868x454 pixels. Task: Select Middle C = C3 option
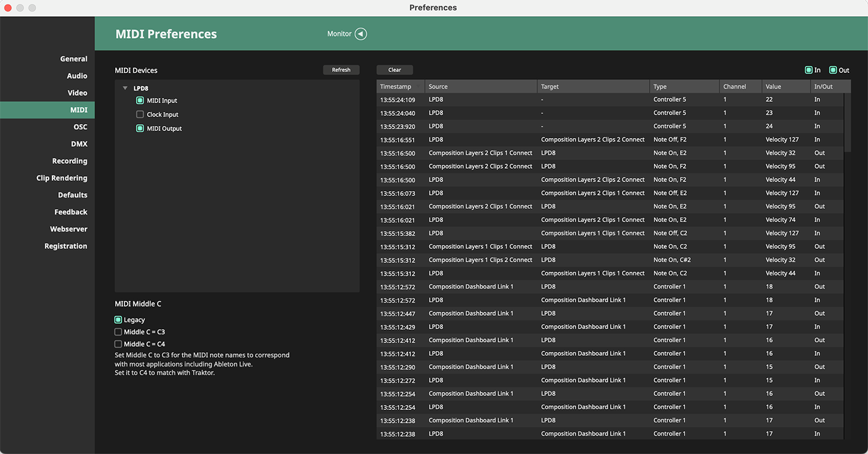click(118, 332)
